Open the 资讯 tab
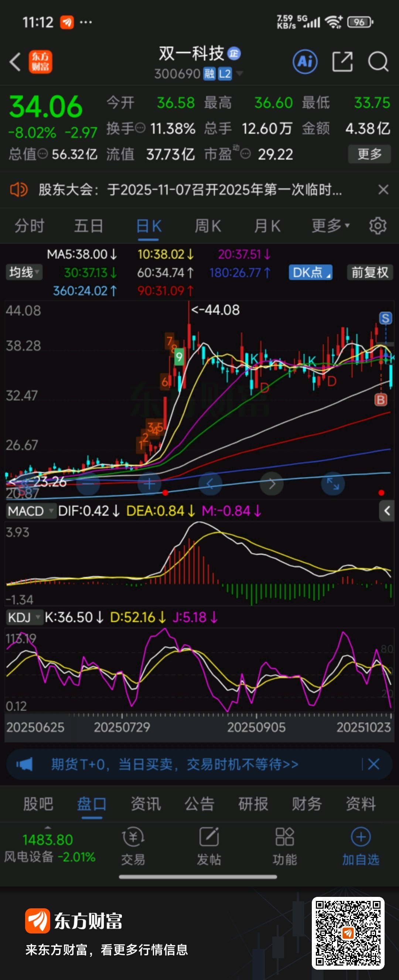399x980 pixels. click(x=146, y=804)
